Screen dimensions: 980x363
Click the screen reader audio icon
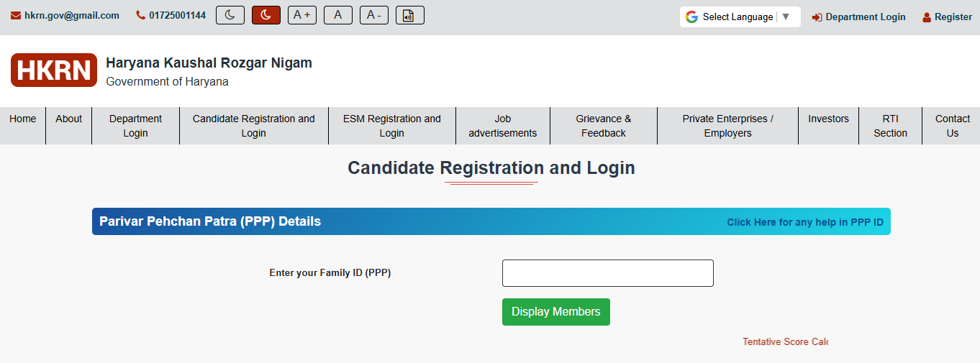click(x=410, y=15)
